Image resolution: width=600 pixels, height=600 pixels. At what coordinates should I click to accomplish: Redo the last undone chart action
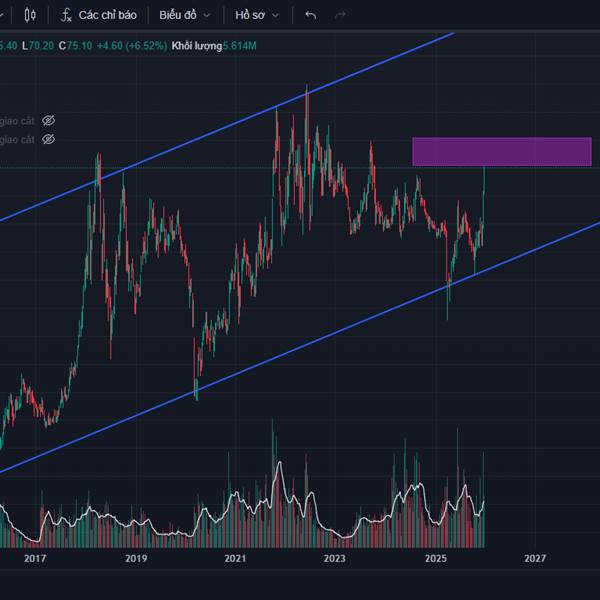point(340,15)
